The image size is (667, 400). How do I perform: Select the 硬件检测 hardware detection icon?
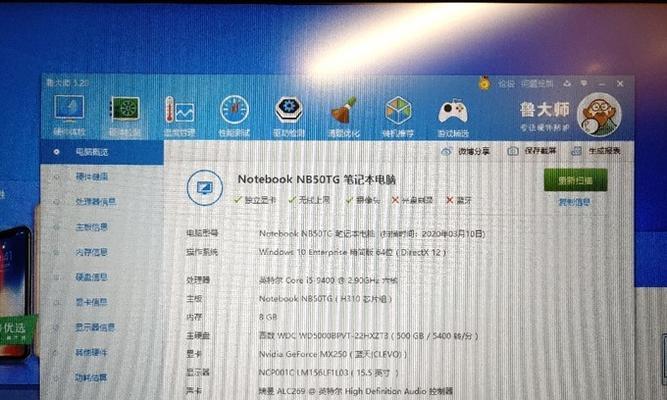[124, 114]
